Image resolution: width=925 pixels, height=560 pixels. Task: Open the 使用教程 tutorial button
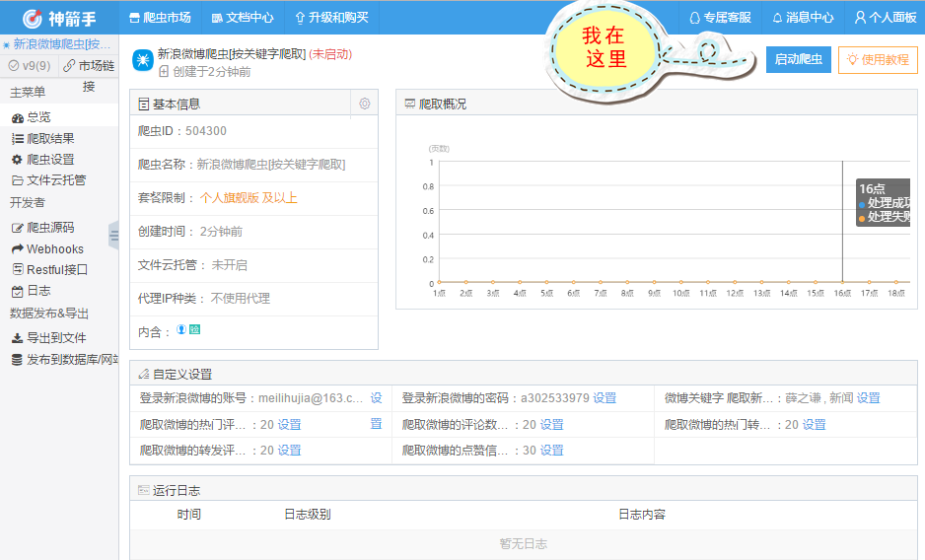(877, 59)
